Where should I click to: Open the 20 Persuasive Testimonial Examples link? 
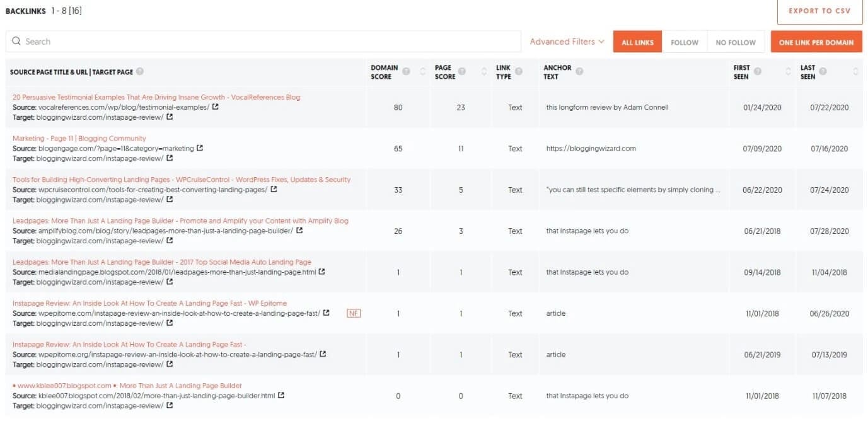pos(156,97)
